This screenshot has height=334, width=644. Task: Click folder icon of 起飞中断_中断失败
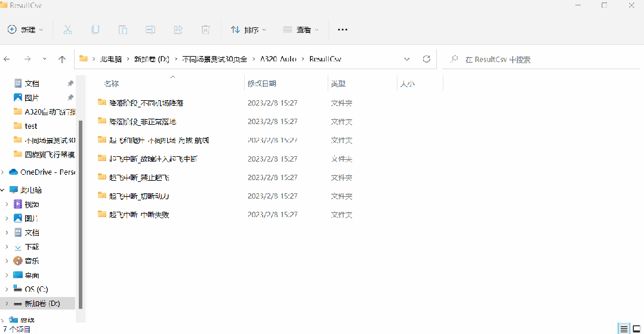tap(102, 214)
